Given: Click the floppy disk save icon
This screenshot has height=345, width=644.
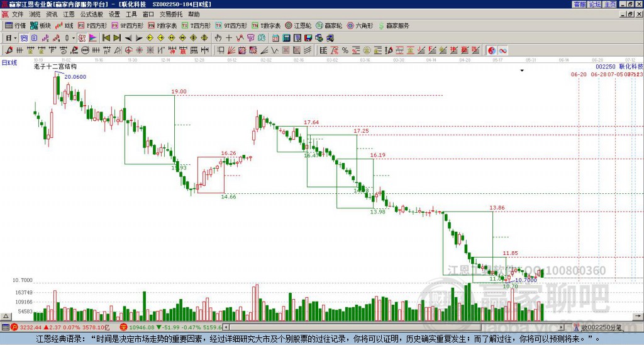Looking at the screenshot, I should [x=308, y=38].
